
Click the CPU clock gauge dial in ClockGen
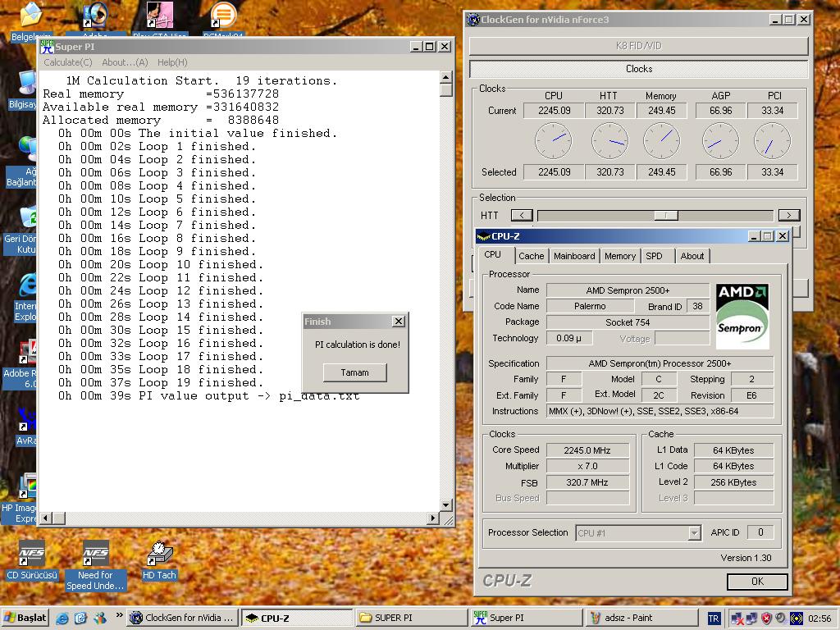554,141
